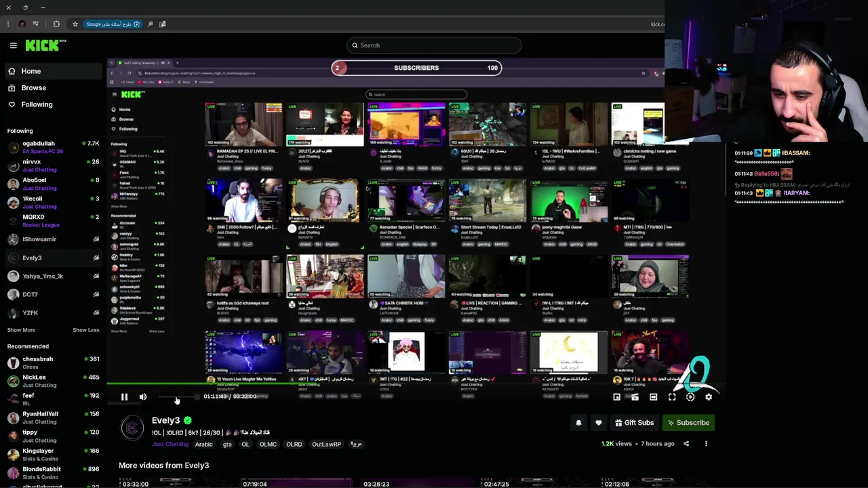Open browser three-dot menu
This screenshot has height=488, width=868.
(8, 24)
